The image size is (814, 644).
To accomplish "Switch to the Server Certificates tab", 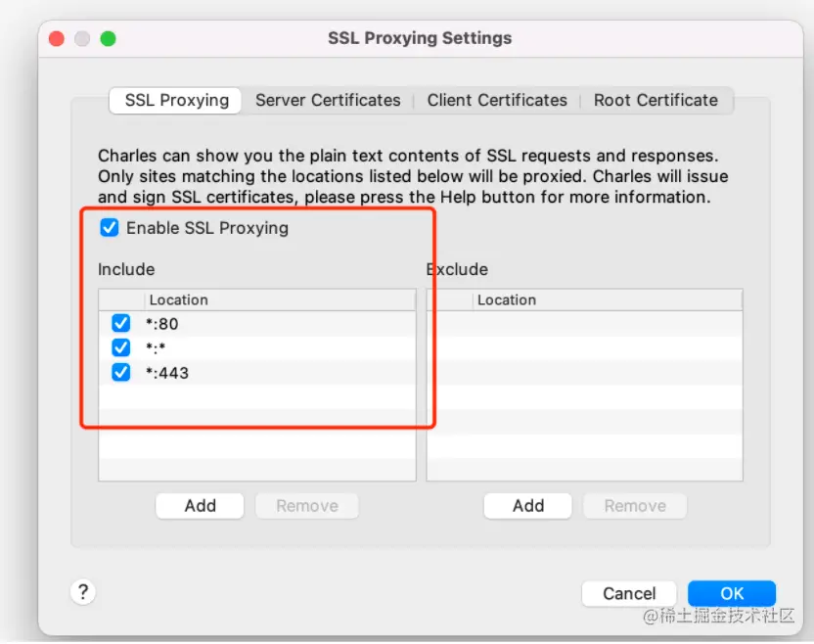I will pyautogui.click(x=328, y=100).
